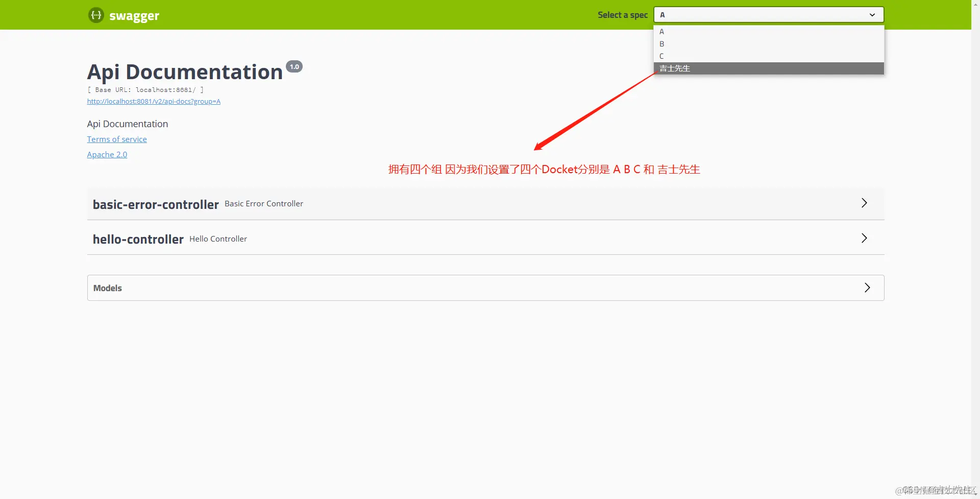The height and width of the screenshot is (499, 980).
Task: Open the Terms of service link
Action: (117, 139)
